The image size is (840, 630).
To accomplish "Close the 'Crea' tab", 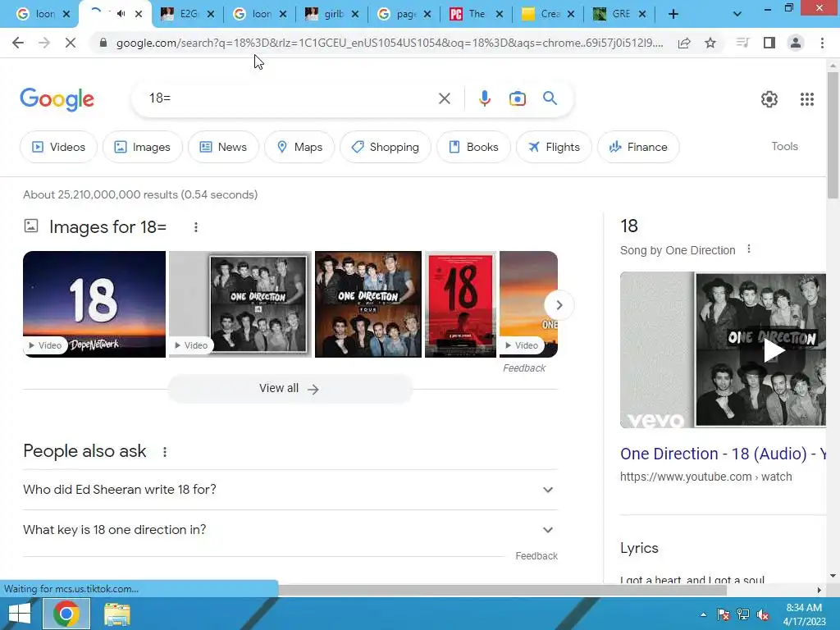I will point(571,15).
